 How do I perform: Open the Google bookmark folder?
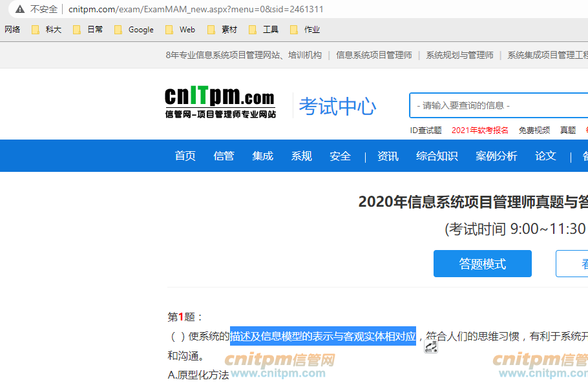point(134,30)
